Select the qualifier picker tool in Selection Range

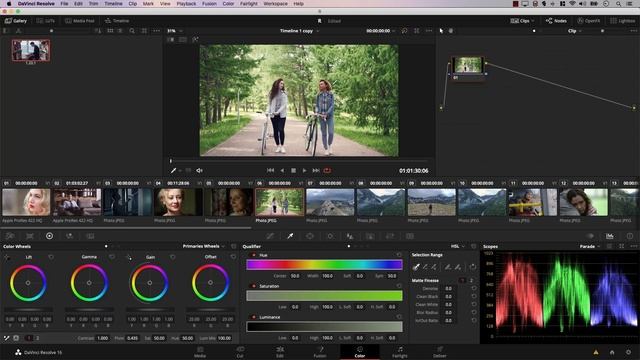pyautogui.click(x=416, y=267)
